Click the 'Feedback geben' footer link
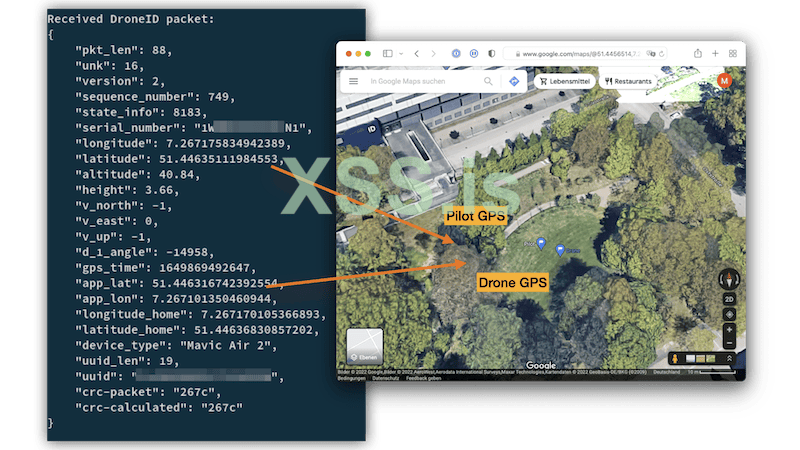The height and width of the screenshot is (450, 800). [x=423, y=379]
